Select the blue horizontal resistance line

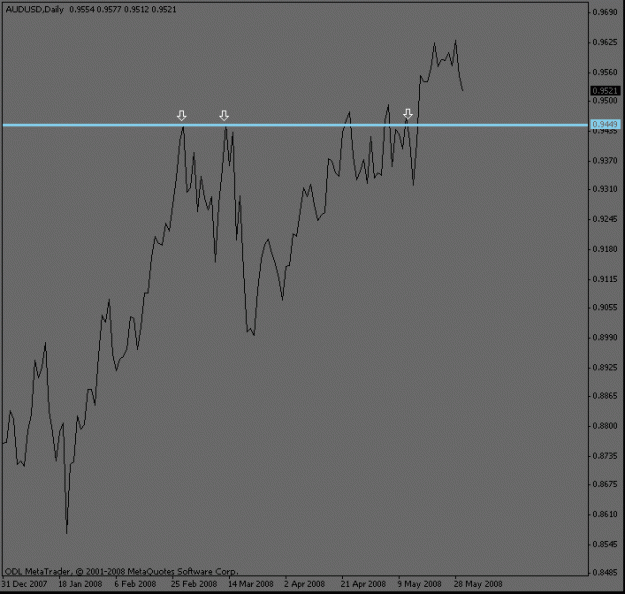[x=295, y=125]
